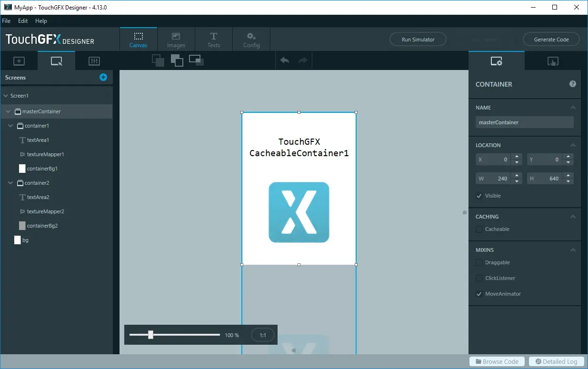Click the arrange layers third icon

pyautogui.click(x=196, y=60)
